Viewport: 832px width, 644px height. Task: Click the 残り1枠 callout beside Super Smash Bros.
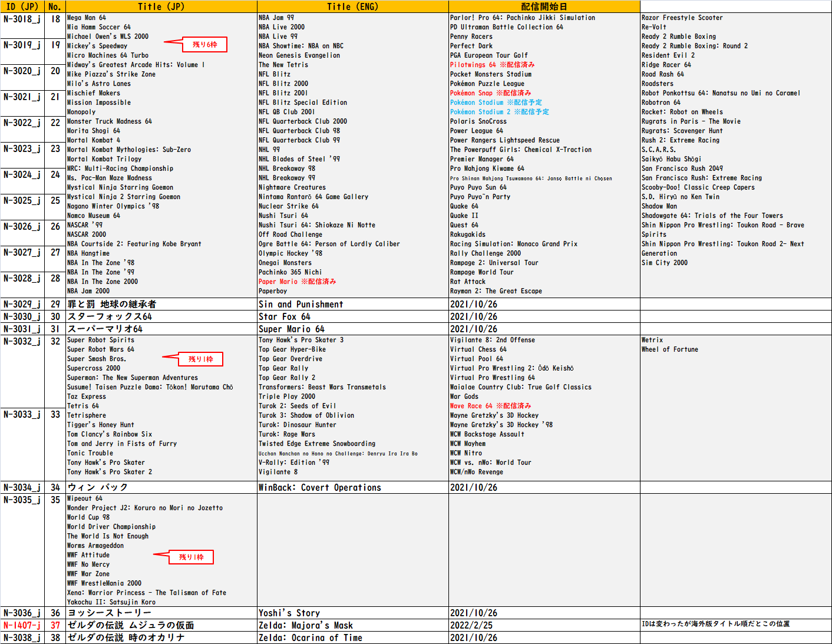click(x=201, y=359)
